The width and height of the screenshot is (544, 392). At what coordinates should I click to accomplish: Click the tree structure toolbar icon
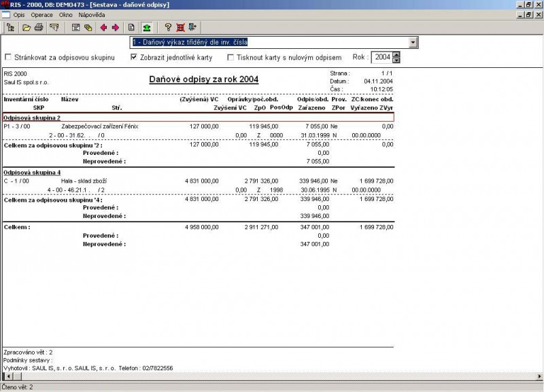pyautogui.click(x=10, y=28)
